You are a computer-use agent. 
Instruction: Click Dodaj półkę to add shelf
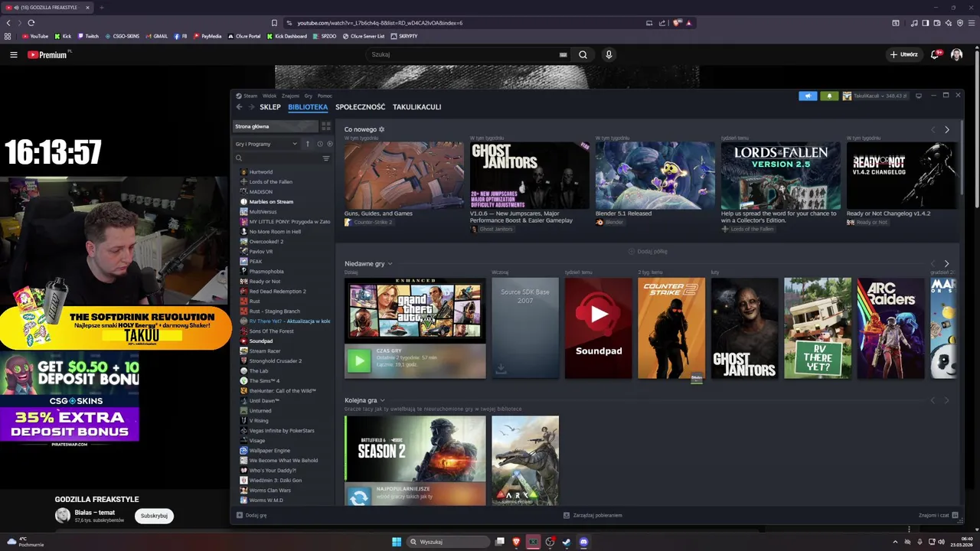coord(647,251)
